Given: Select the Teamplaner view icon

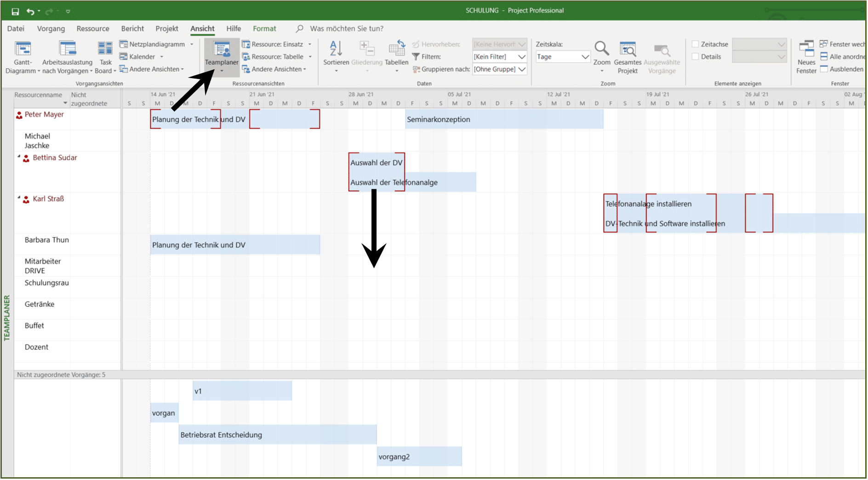Looking at the screenshot, I should [x=222, y=49].
